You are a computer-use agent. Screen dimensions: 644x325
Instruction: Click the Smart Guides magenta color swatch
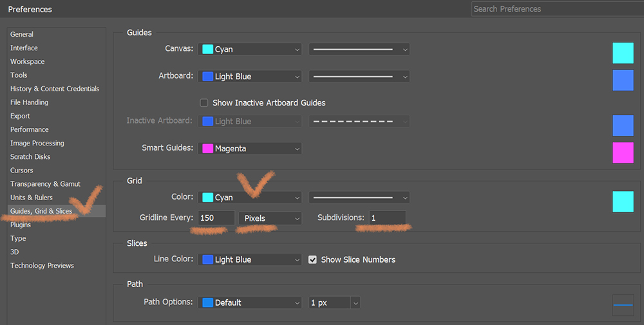[x=623, y=153]
